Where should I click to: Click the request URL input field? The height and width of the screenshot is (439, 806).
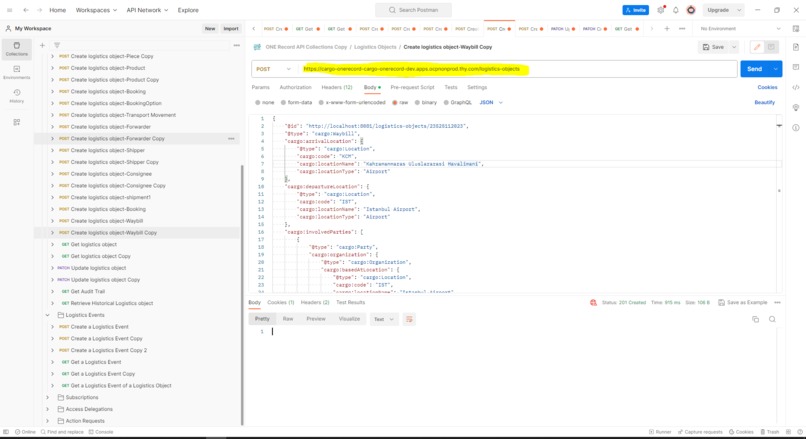point(518,69)
